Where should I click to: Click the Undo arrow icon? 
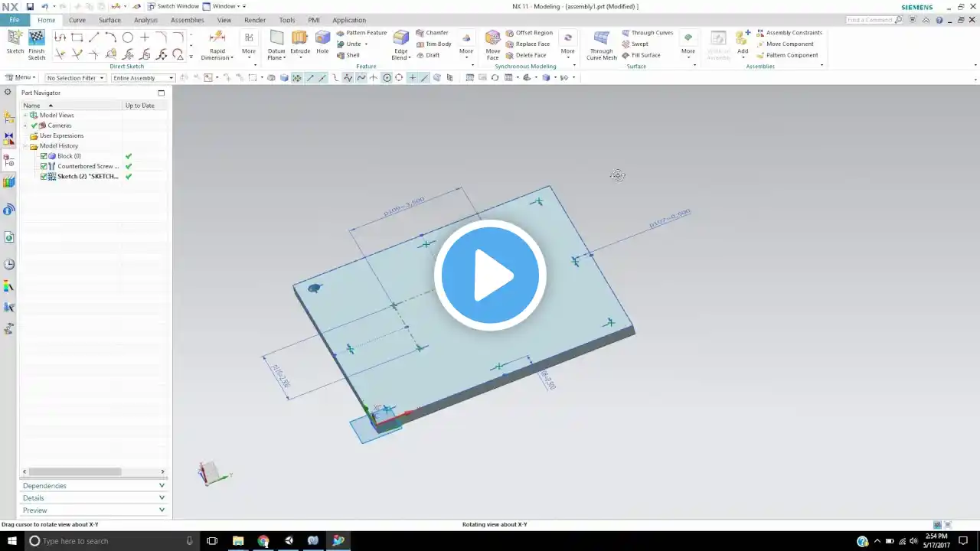(x=44, y=6)
